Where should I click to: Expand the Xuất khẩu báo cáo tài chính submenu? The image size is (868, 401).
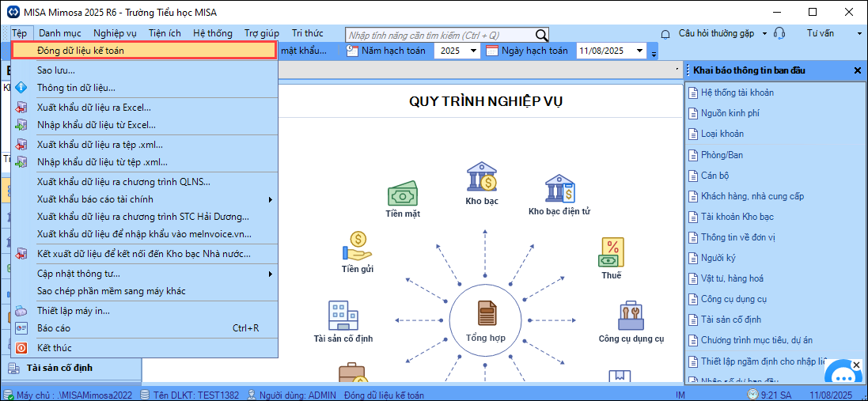[270, 199]
